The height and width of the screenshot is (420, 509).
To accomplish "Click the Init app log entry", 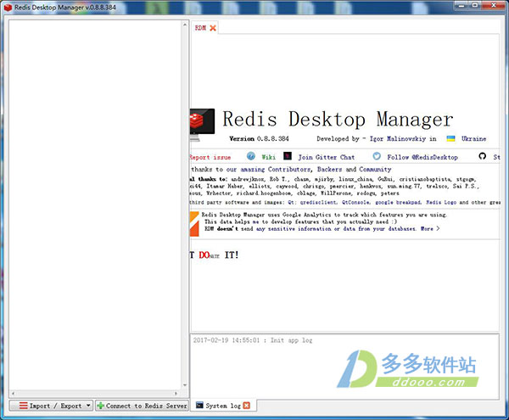I will (x=253, y=340).
